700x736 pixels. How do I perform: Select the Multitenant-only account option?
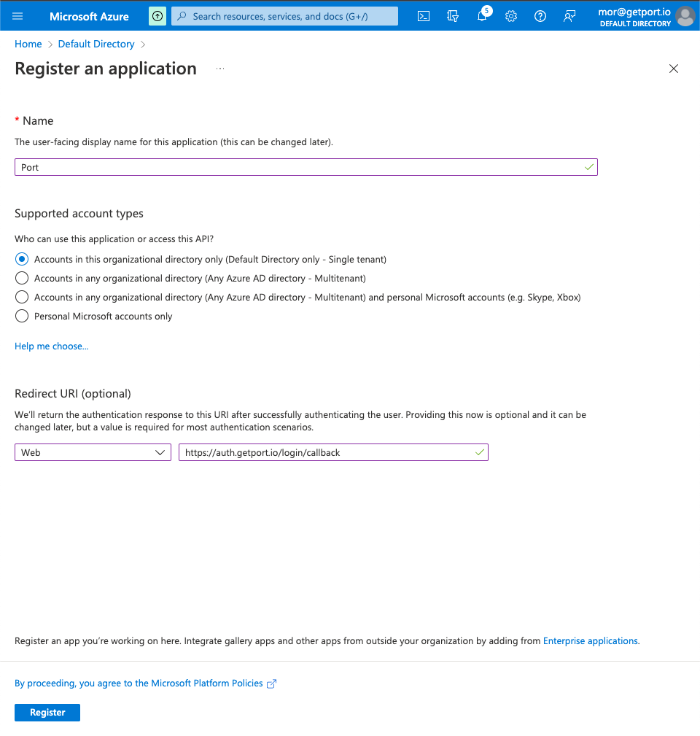(22, 278)
